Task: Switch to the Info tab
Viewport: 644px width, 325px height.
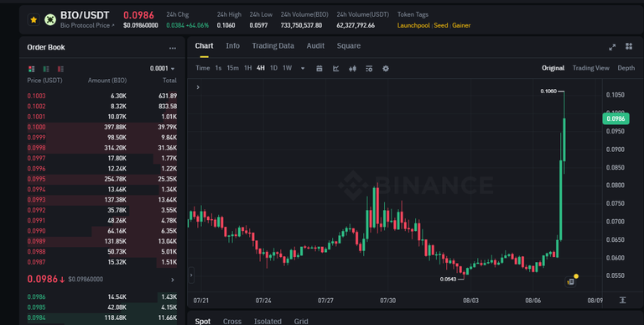Action: click(x=232, y=46)
